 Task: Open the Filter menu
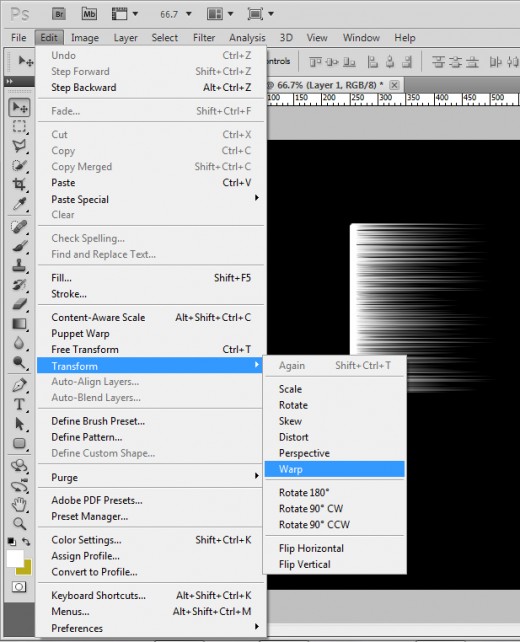tap(204, 38)
